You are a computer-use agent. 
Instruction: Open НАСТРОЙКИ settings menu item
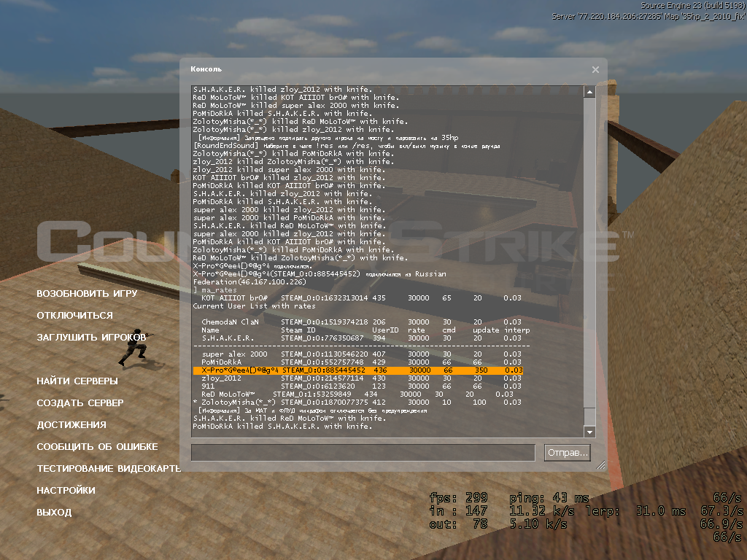pos(66,491)
